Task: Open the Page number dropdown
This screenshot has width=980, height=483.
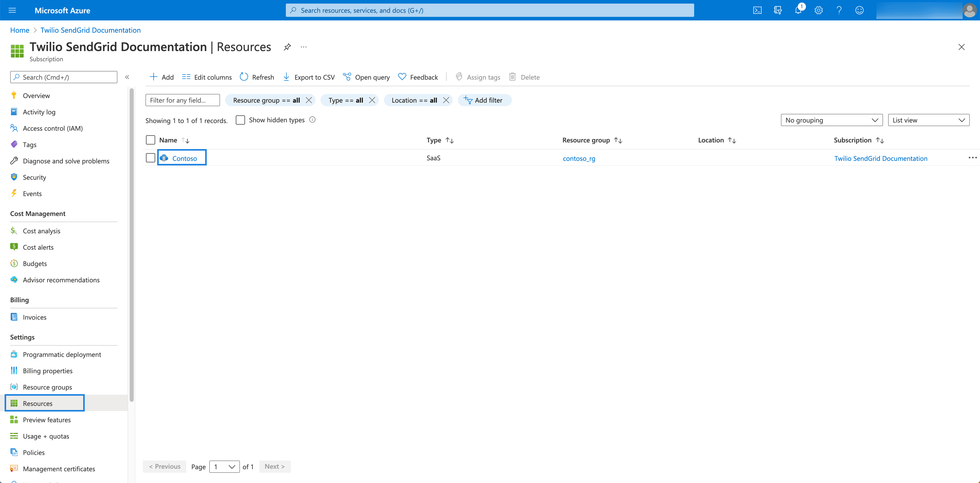Action: tap(224, 466)
